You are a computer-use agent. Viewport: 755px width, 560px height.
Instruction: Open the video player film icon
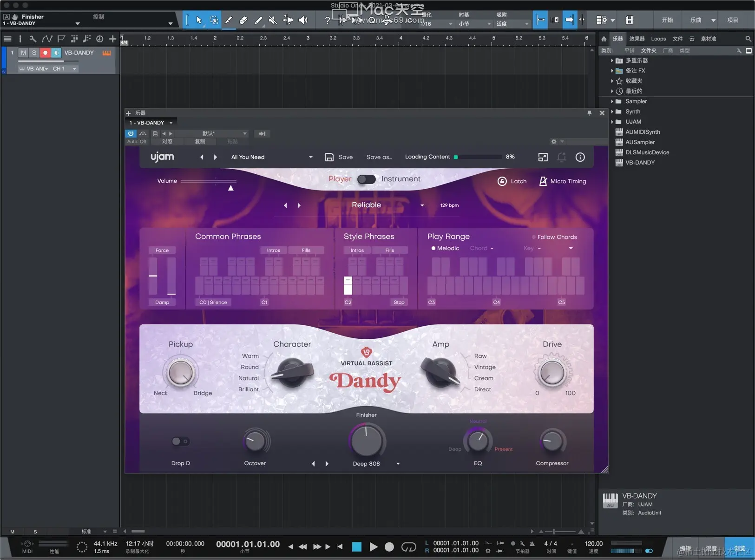tap(630, 20)
